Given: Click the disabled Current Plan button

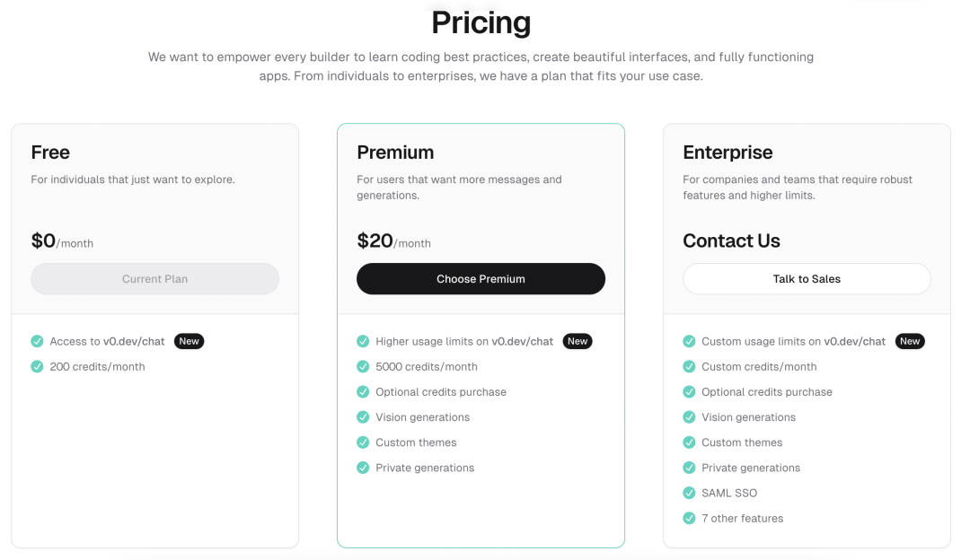Looking at the screenshot, I should (x=154, y=279).
